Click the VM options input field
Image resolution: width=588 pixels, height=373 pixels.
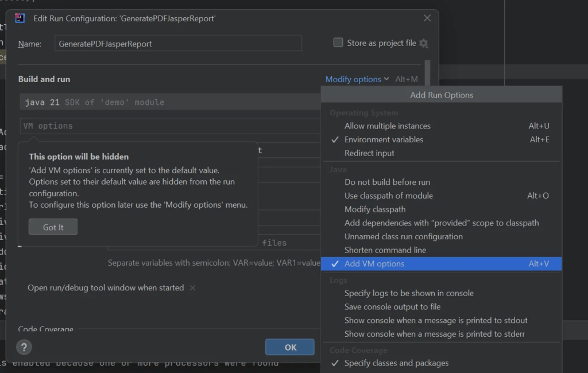(x=169, y=126)
